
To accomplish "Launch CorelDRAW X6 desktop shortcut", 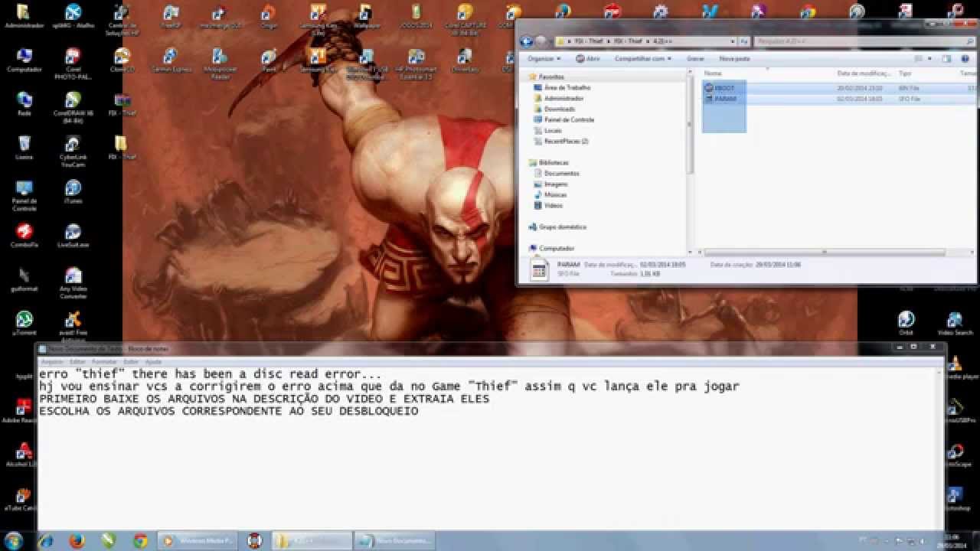I will click(73, 106).
